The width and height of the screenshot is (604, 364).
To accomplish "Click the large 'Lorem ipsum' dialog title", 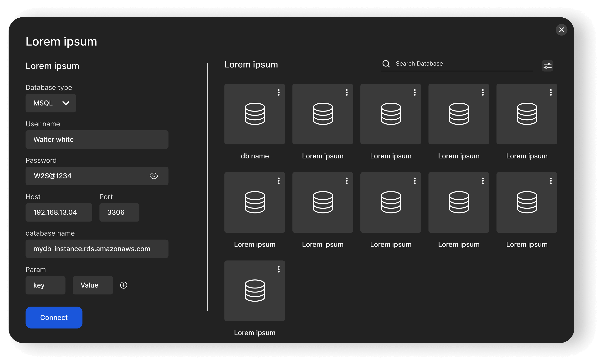I will coord(61,42).
